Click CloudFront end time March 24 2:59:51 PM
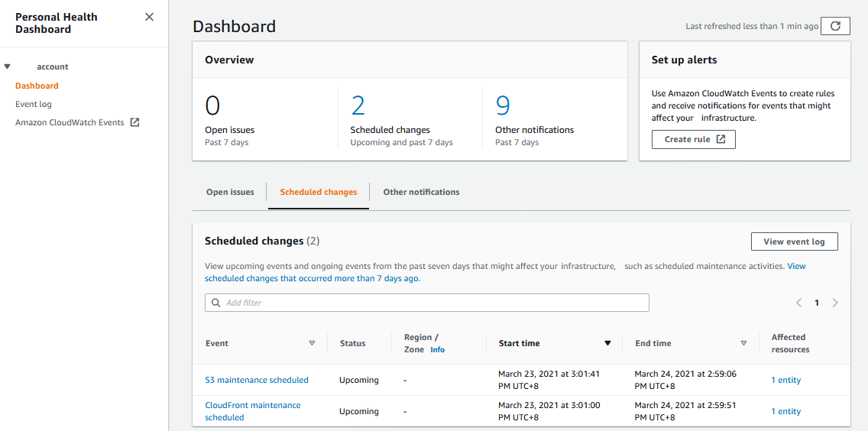868x431 pixels. point(686,412)
